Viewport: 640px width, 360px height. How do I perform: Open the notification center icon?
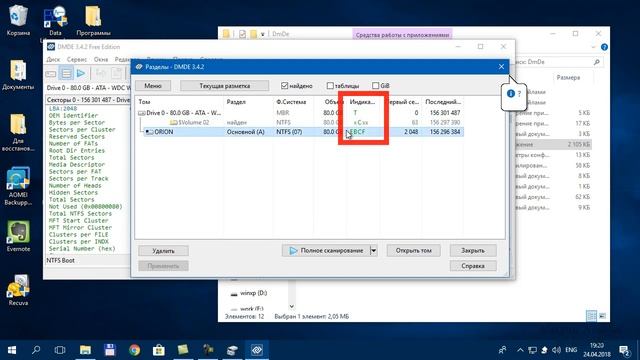624,350
